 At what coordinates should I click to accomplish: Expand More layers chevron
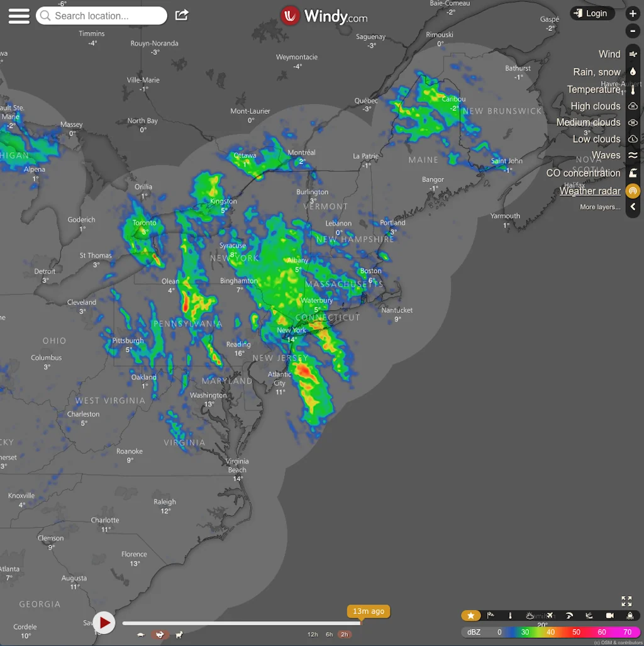[633, 207]
